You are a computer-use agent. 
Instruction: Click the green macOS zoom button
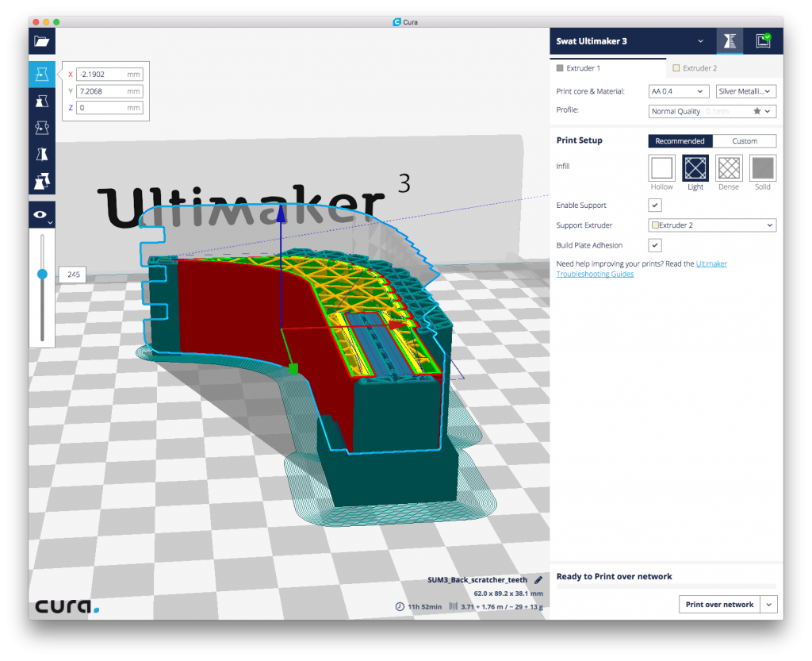[56, 21]
